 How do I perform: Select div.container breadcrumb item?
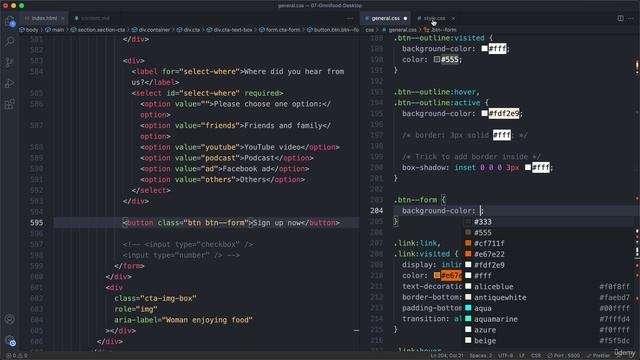pos(154,30)
